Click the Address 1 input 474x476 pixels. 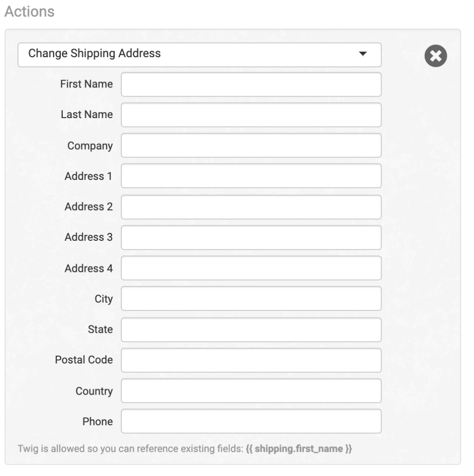tap(251, 176)
